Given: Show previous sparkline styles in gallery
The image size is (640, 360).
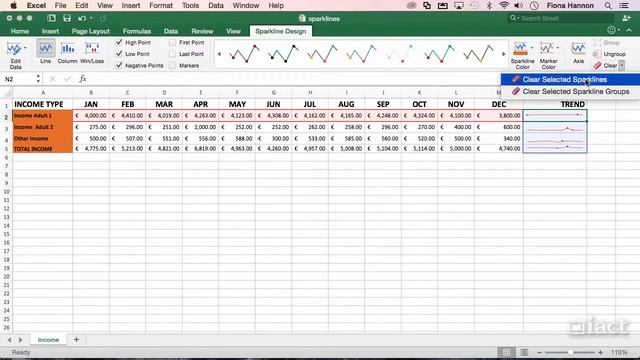Looking at the screenshot, I should (x=219, y=54).
